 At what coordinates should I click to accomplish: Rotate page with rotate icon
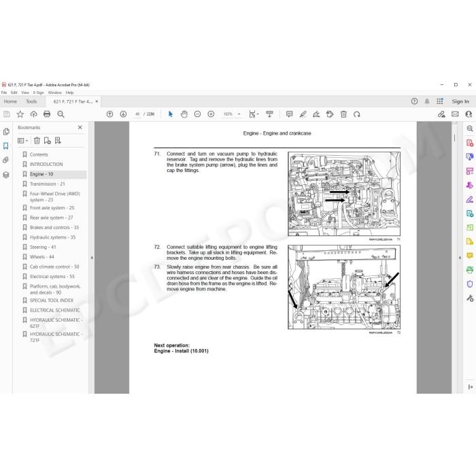coord(357,114)
